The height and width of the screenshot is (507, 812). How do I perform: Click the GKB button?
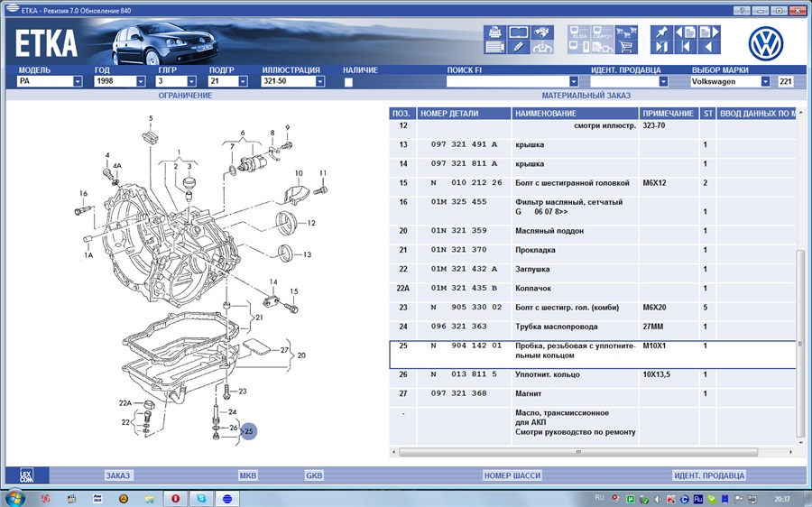[x=314, y=475]
